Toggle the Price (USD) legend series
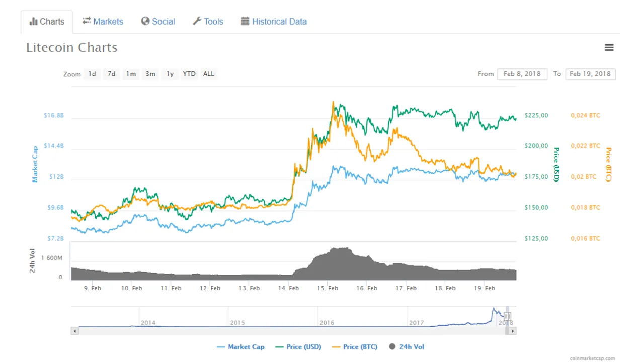 coord(298,347)
